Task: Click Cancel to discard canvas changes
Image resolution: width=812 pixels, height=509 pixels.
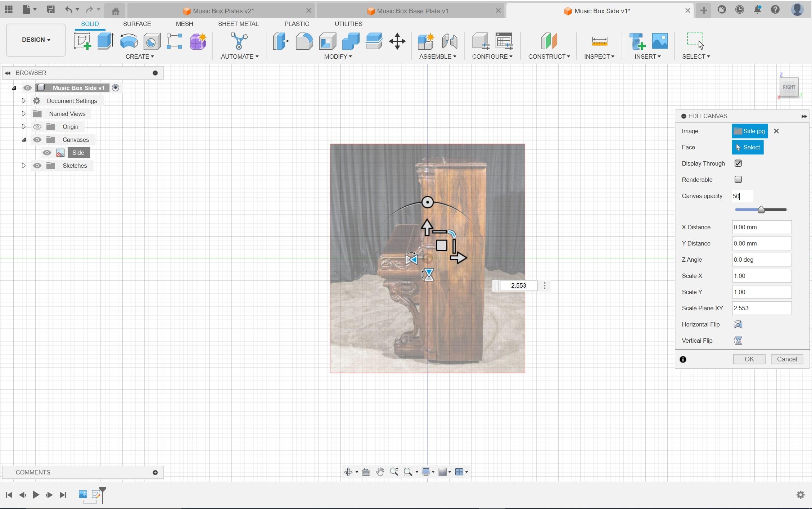Action: click(787, 359)
